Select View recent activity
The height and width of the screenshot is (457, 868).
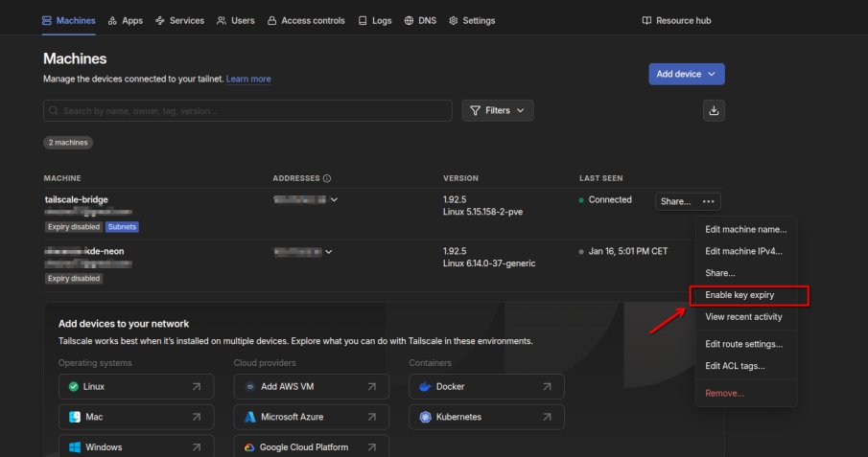tap(745, 317)
